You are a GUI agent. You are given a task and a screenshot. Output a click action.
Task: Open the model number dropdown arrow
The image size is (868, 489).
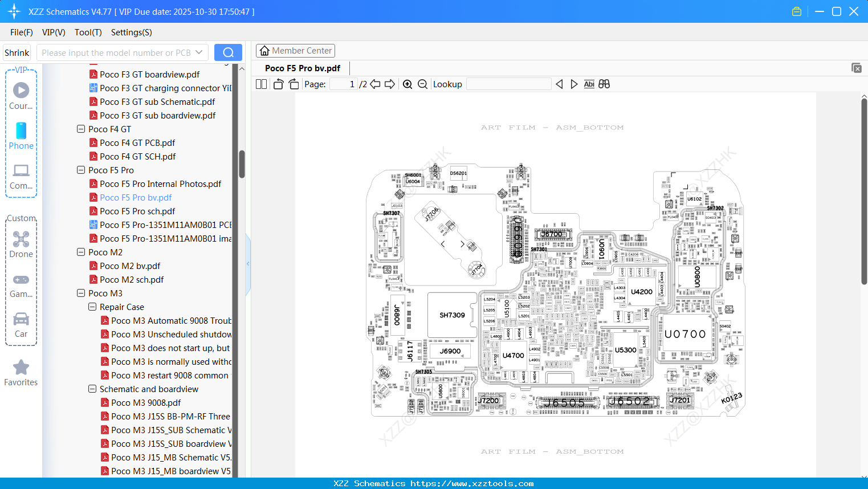(199, 52)
